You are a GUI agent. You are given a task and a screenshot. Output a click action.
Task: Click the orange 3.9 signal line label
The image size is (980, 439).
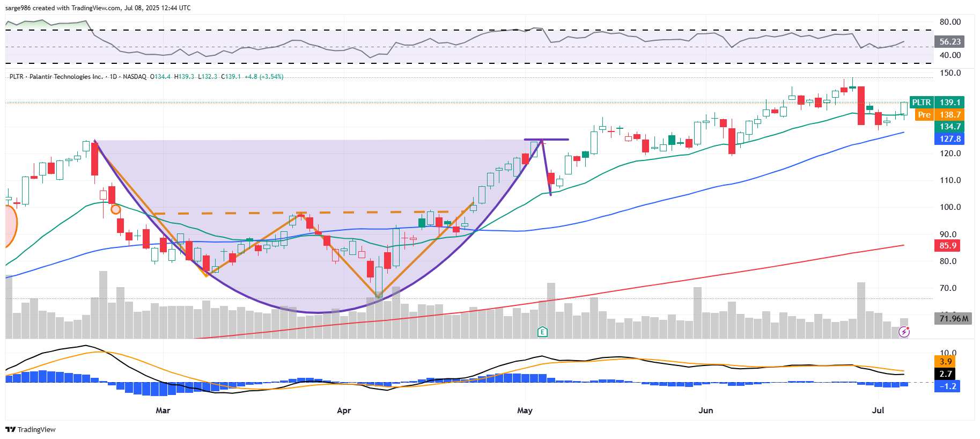pyautogui.click(x=946, y=361)
